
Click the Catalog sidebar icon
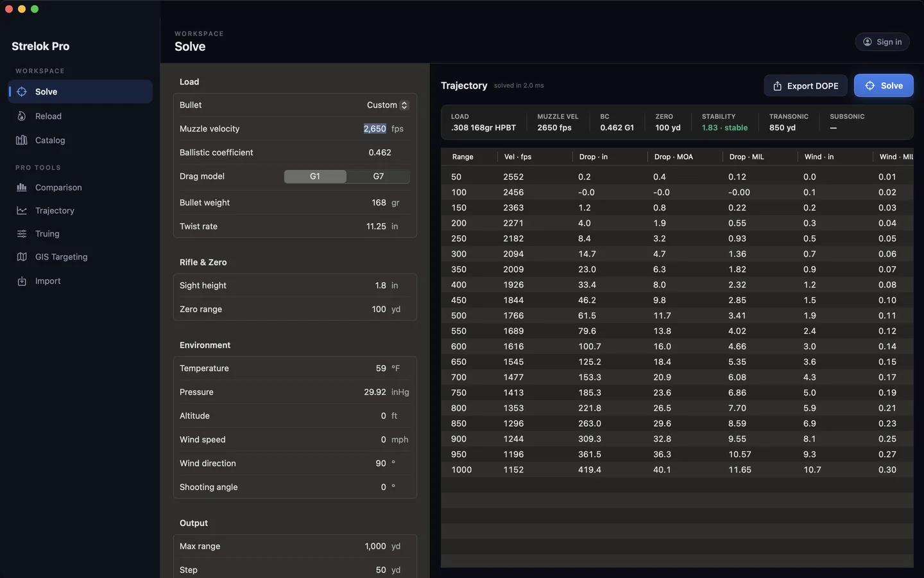click(22, 140)
